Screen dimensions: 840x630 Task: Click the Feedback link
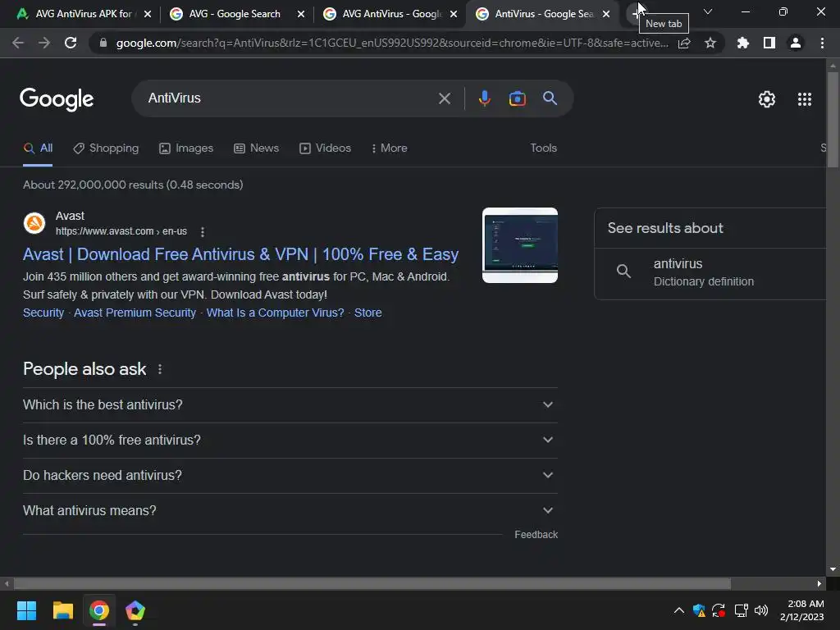536,535
